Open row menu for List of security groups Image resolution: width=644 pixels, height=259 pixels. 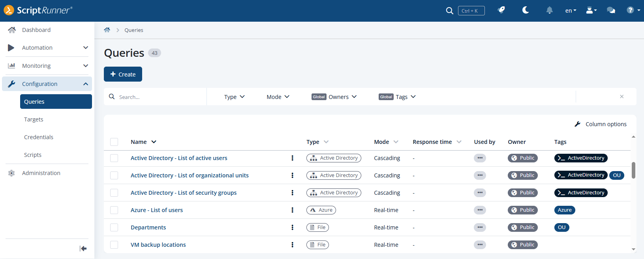292,193
